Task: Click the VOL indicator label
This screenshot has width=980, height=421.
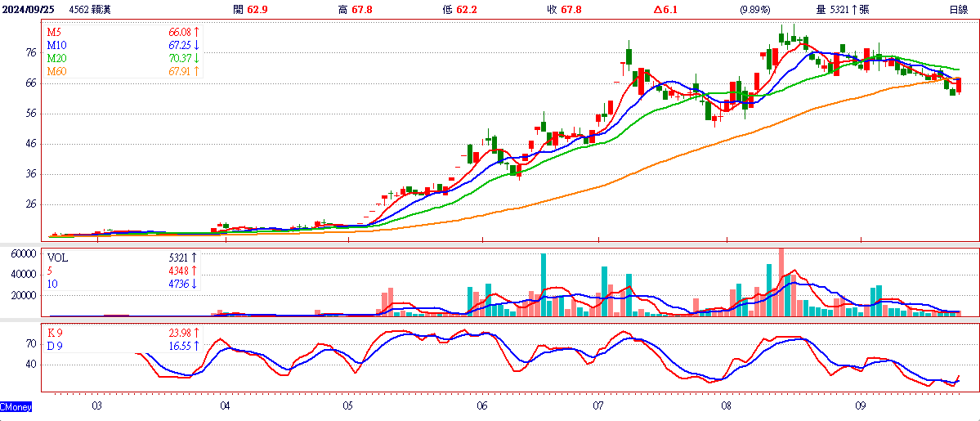Action: (57, 258)
